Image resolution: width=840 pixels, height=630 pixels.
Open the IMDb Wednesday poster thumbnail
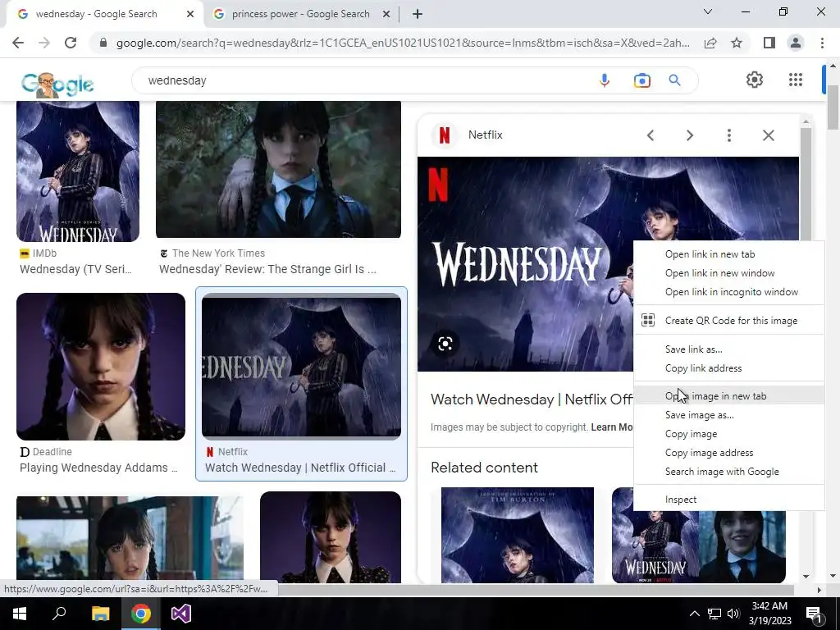tap(78, 171)
